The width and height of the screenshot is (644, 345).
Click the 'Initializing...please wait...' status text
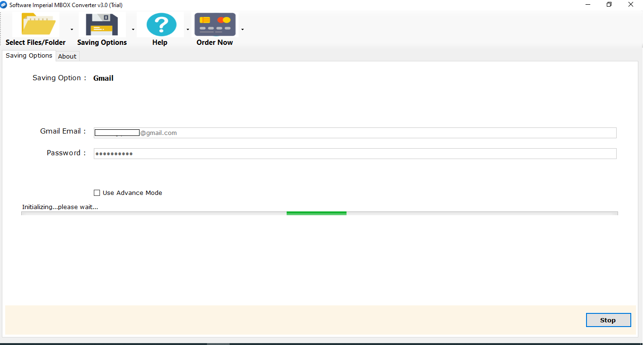60,207
